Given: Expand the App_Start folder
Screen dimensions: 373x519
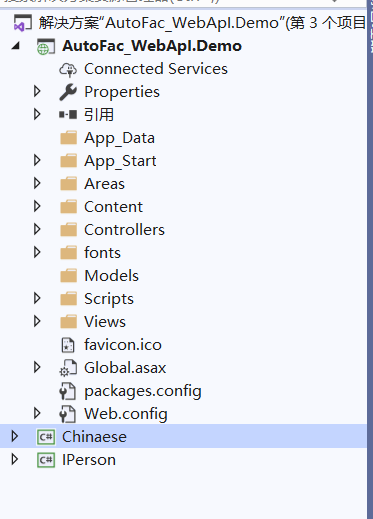Looking at the screenshot, I should coord(37,161).
